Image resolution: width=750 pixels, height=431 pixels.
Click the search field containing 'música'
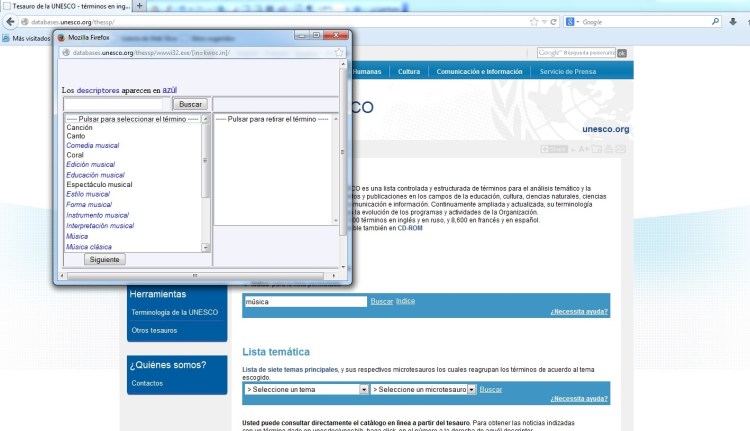pos(305,301)
